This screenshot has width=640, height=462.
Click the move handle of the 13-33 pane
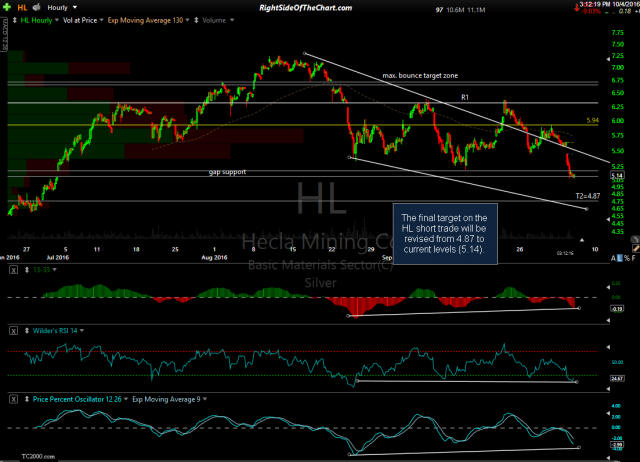[x=27, y=270]
